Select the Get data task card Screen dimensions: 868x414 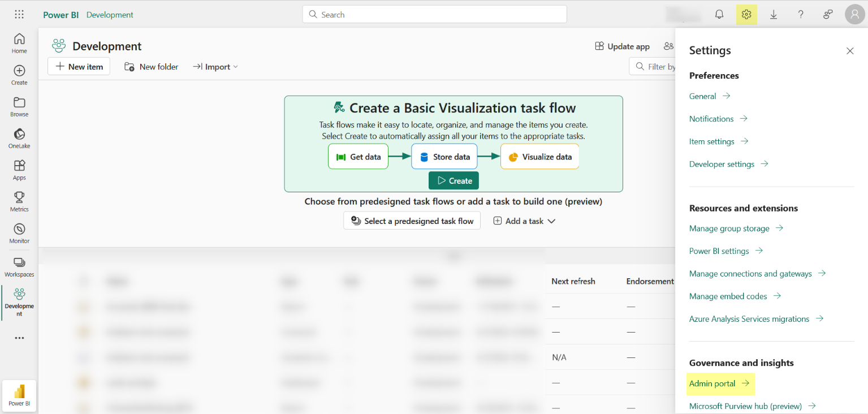358,157
